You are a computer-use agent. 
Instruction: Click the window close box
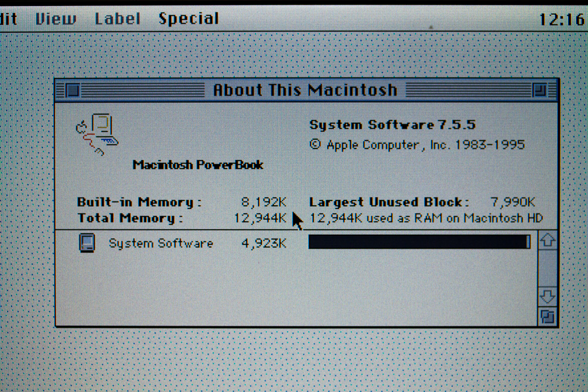pos(73,90)
